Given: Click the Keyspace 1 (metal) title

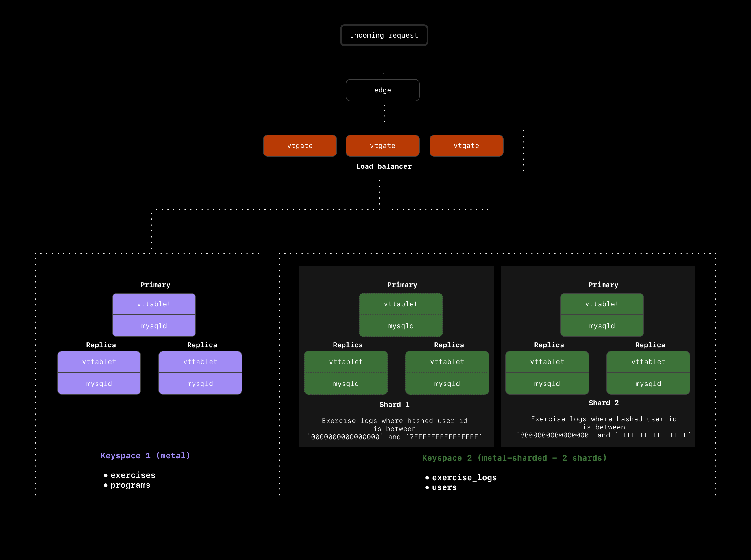Looking at the screenshot, I should click(145, 456).
